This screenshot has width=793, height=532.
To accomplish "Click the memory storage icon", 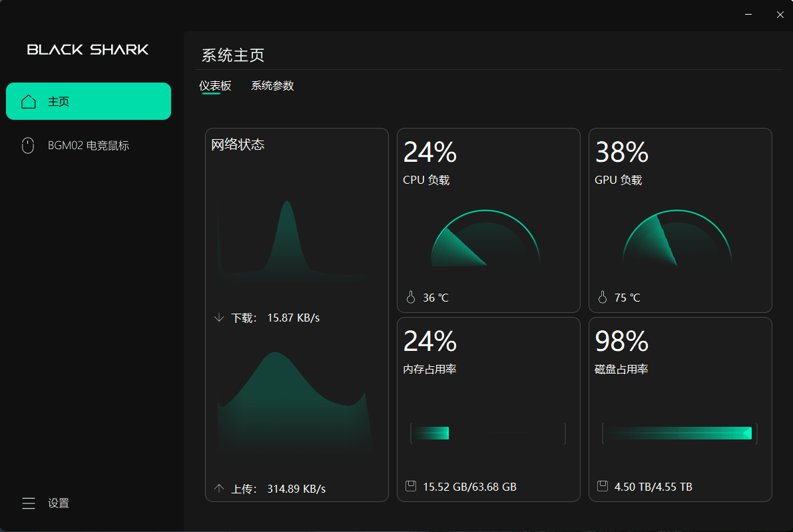I will (411, 487).
